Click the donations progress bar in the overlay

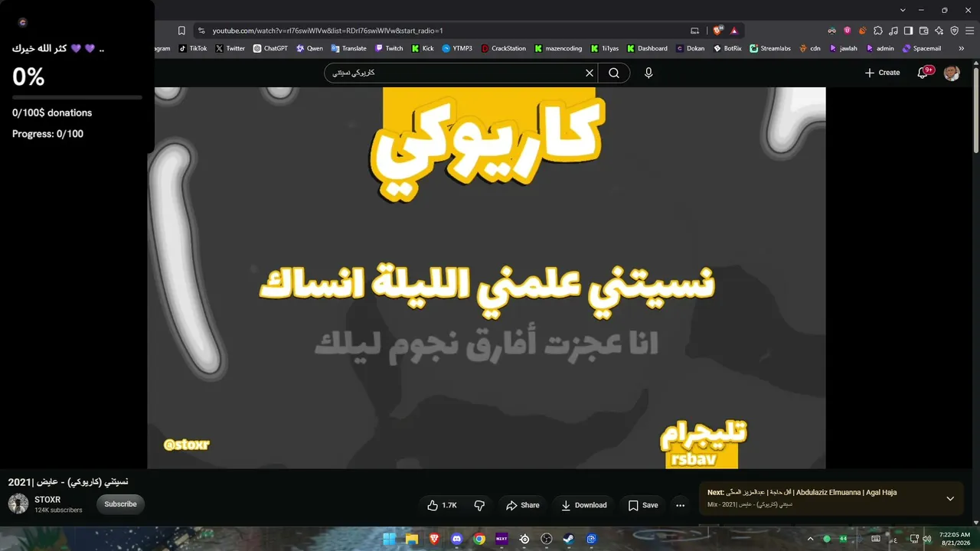(x=77, y=97)
